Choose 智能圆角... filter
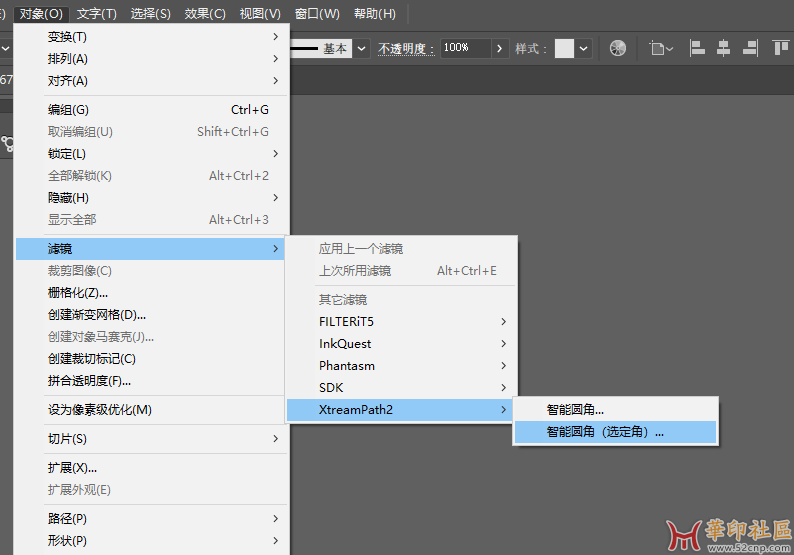This screenshot has width=794, height=555. pos(616,410)
